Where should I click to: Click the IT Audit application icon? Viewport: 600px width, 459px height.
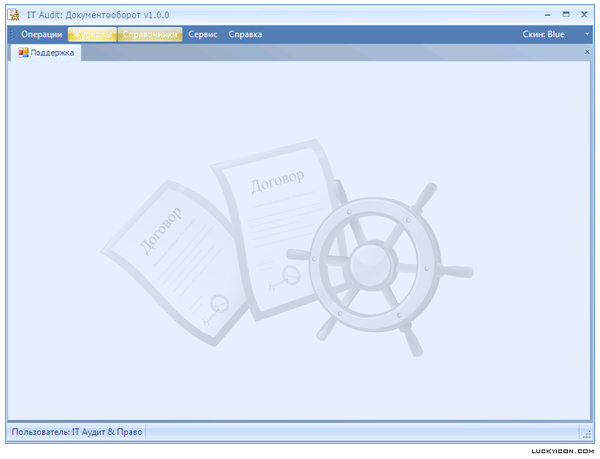[14, 15]
